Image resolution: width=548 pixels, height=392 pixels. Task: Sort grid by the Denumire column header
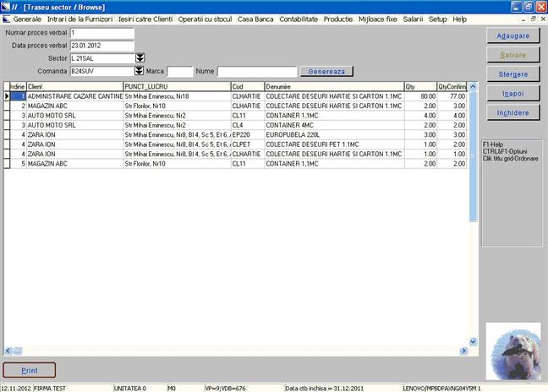pos(332,86)
